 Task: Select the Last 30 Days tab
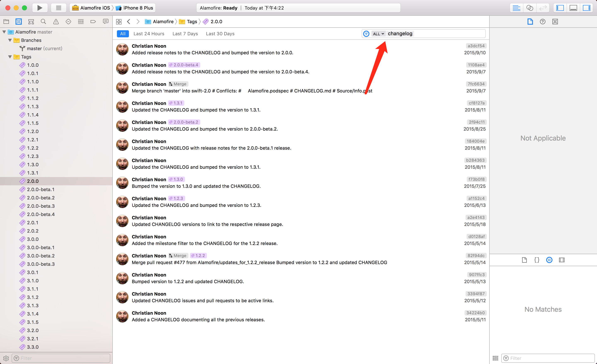pyautogui.click(x=220, y=34)
